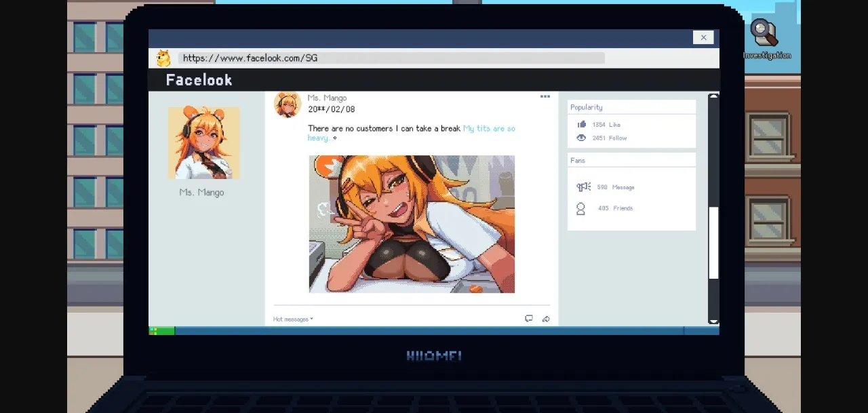The width and height of the screenshot is (868, 413).
Task: Open the Investigation tool on the desktop
Action: pyautogui.click(x=765, y=33)
